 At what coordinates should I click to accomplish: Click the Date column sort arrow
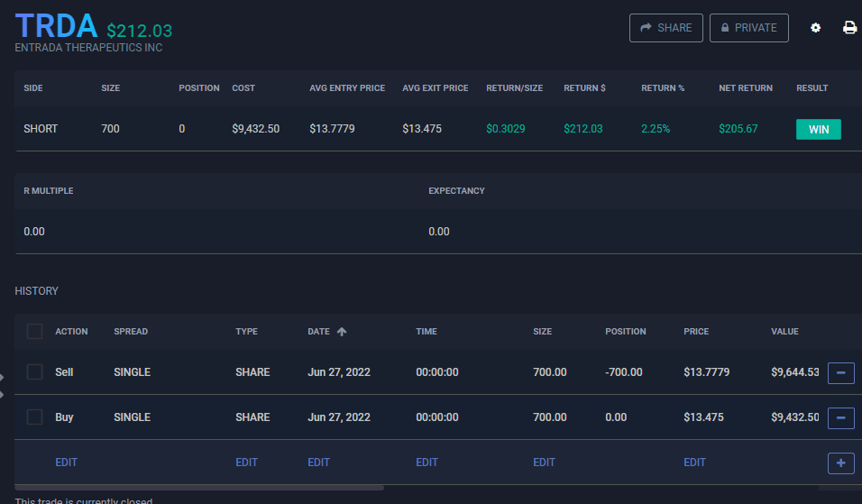click(x=342, y=332)
